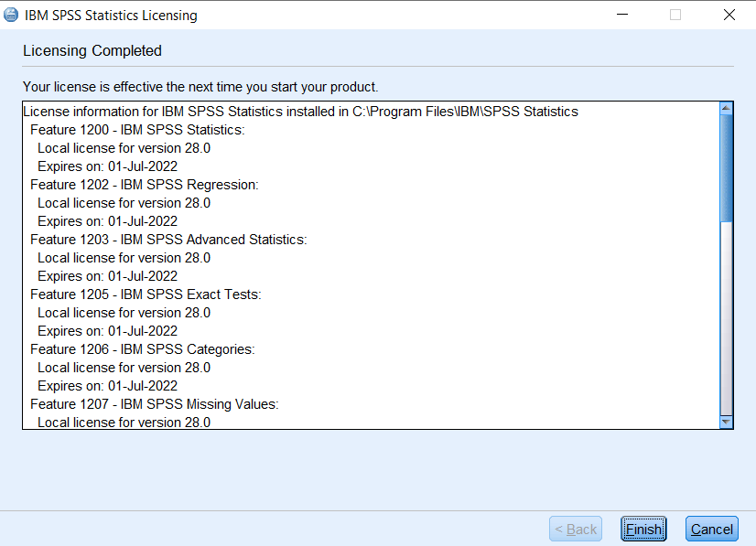Click 'Expires on' line under Feature 1202

(x=107, y=221)
